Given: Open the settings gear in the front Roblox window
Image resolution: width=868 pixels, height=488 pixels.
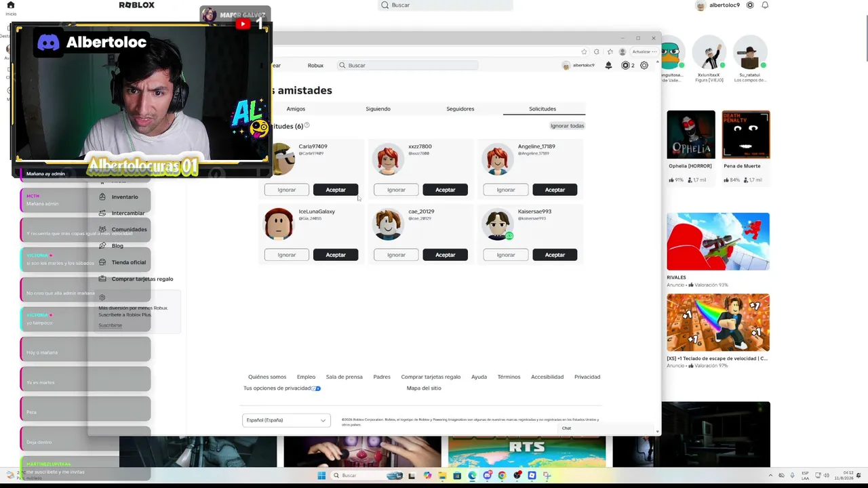Looking at the screenshot, I should (644, 65).
